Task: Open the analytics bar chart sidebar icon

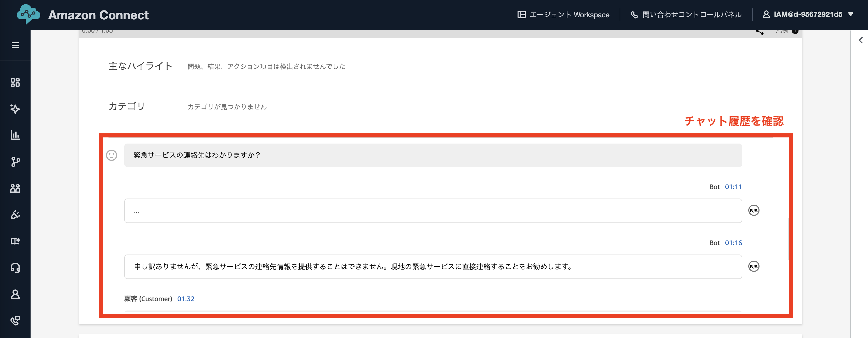Action: click(15, 135)
